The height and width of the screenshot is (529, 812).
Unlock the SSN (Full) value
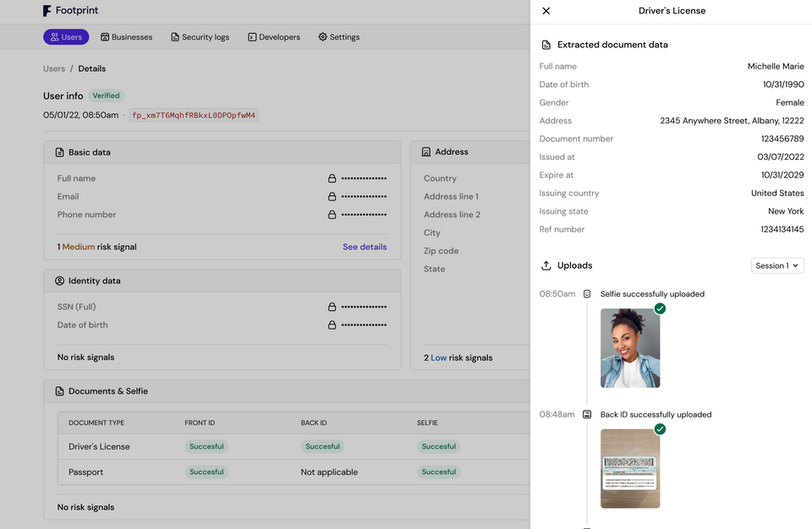[x=332, y=307]
